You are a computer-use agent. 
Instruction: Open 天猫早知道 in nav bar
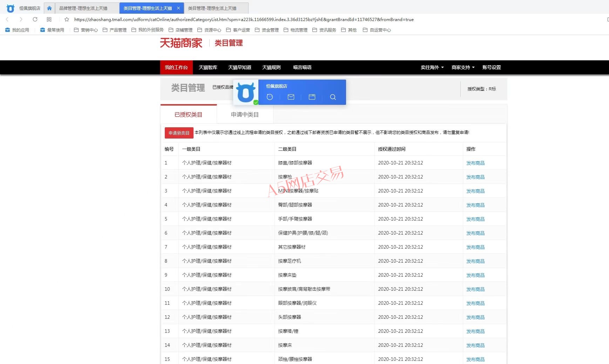[x=239, y=67]
